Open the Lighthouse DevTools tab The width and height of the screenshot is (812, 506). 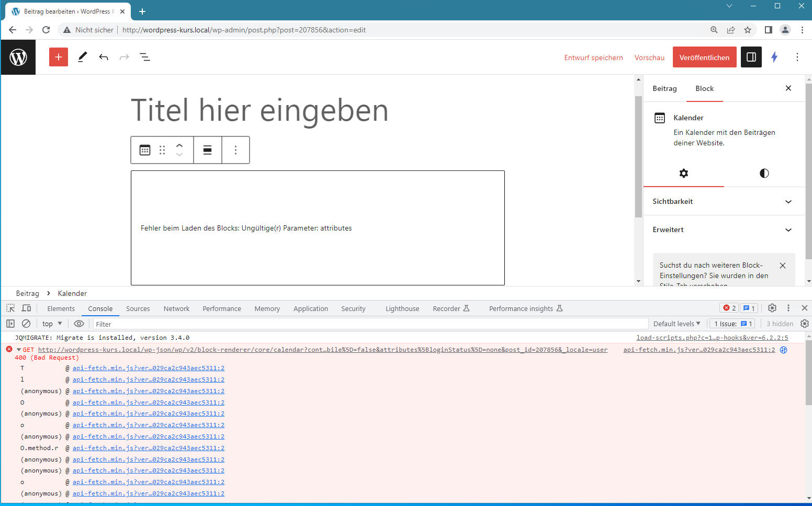[x=402, y=308]
